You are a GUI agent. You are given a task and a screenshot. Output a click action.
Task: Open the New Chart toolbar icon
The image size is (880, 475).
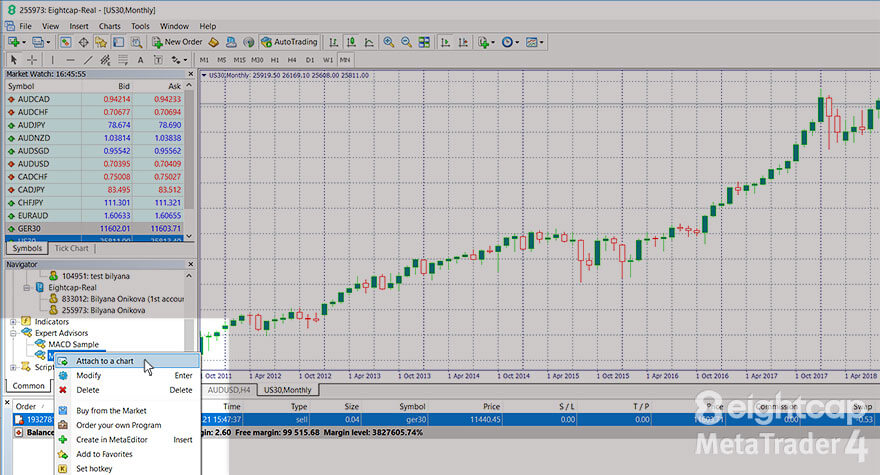pos(13,42)
